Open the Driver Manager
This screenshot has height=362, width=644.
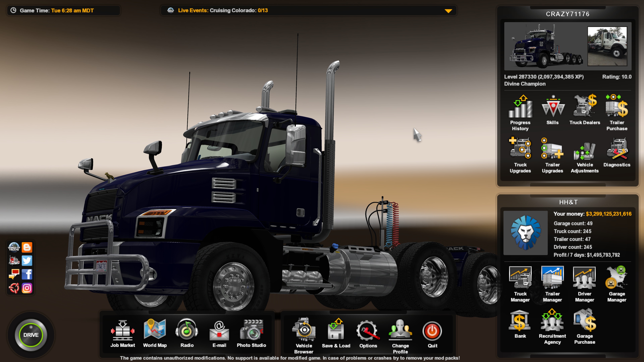click(x=585, y=284)
